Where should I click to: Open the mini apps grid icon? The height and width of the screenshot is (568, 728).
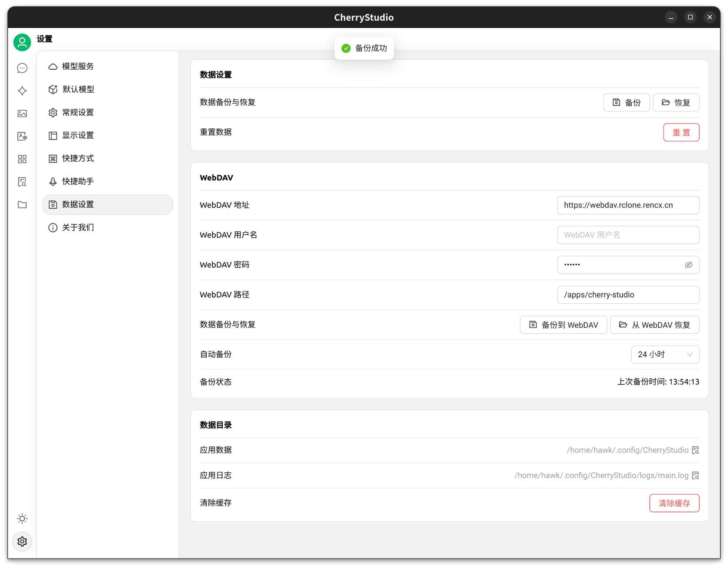point(22,159)
